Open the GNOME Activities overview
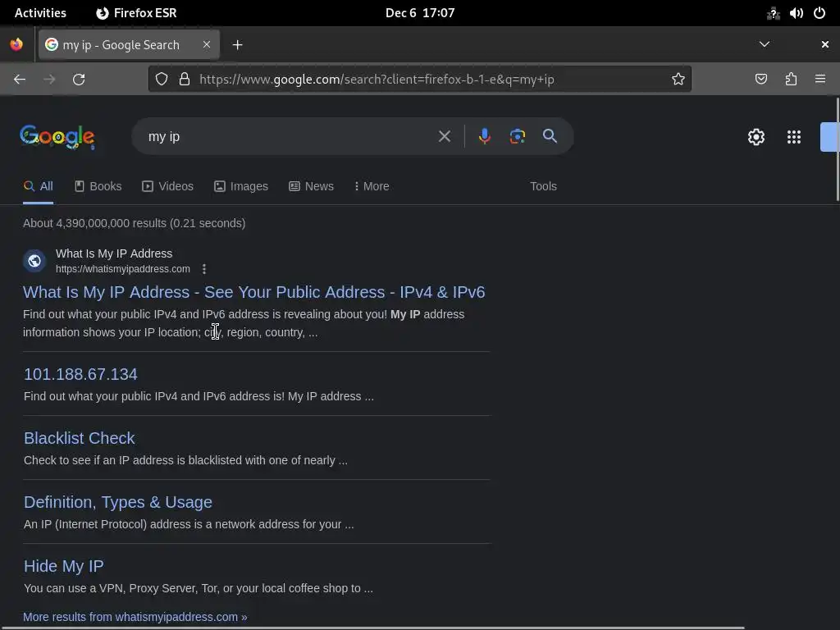 (40, 13)
